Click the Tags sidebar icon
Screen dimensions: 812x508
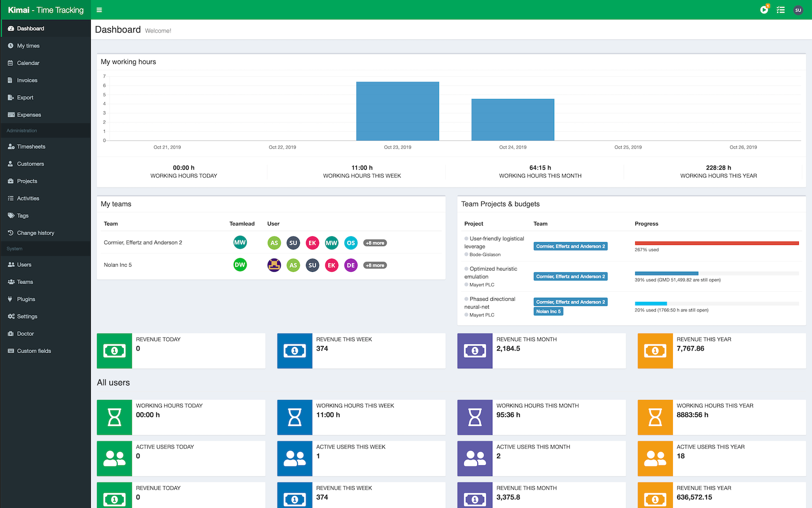click(11, 216)
